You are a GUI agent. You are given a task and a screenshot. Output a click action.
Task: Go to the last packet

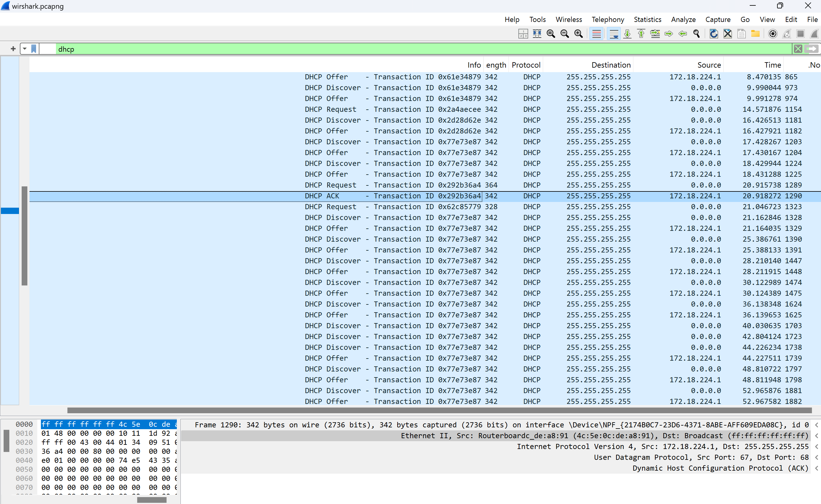[627, 34]
